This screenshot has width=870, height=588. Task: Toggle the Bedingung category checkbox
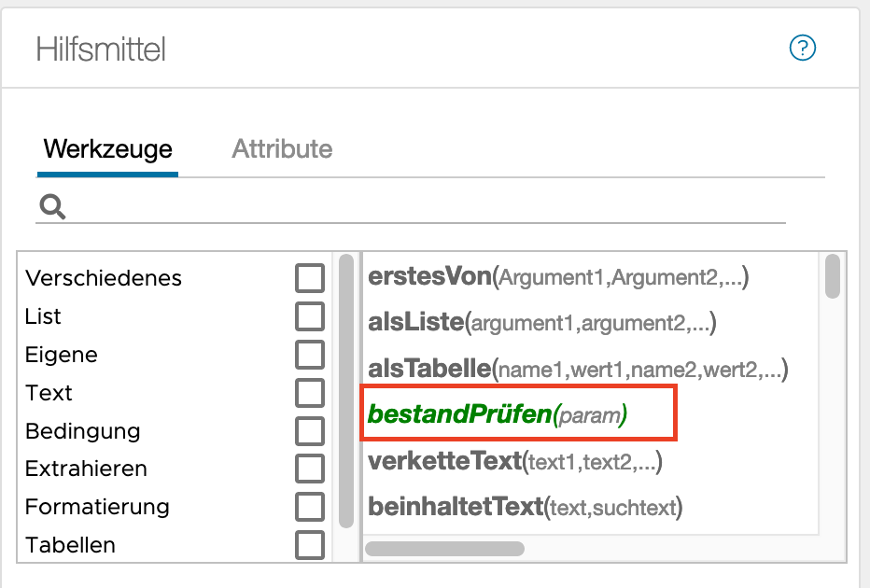(310, 431)
